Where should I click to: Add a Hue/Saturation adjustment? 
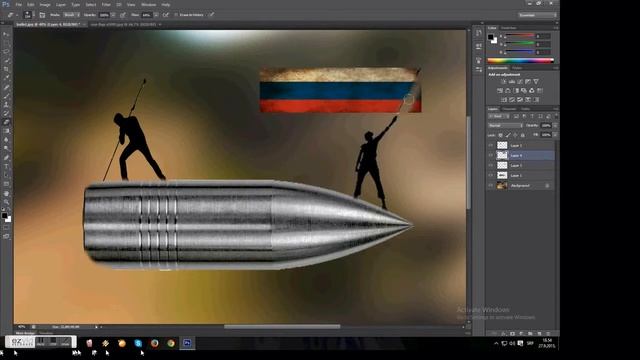coord(500,91)
